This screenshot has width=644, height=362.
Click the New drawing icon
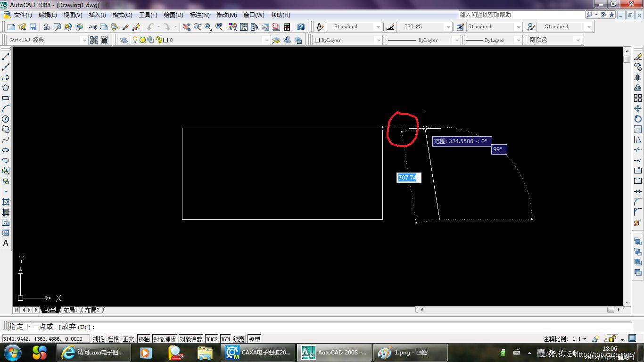click(11, 27)
